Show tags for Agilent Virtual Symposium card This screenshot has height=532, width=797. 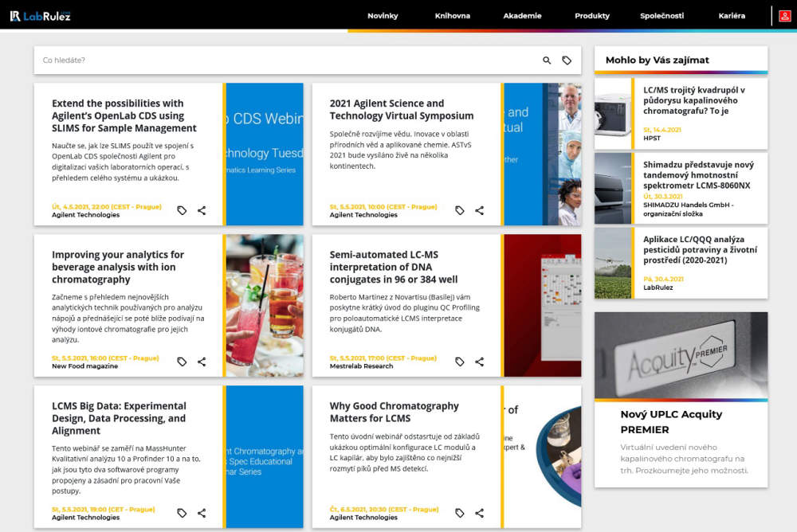pos(460,210)
